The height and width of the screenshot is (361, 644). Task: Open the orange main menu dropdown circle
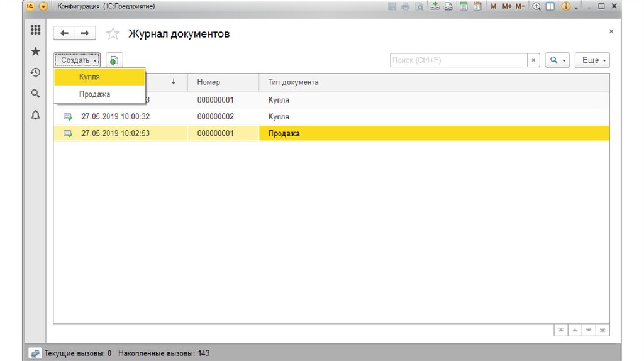[43, 6]
